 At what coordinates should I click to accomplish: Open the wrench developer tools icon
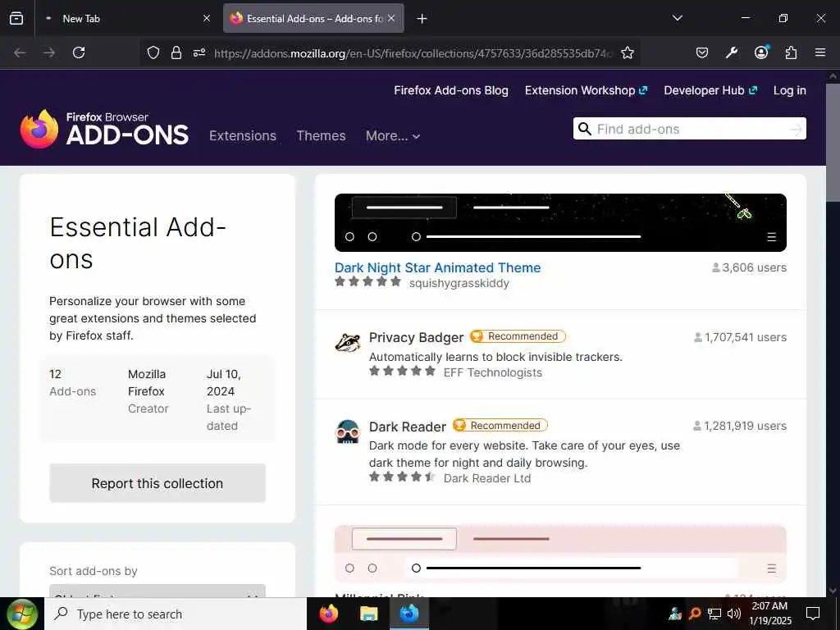(x=731, y=52)
